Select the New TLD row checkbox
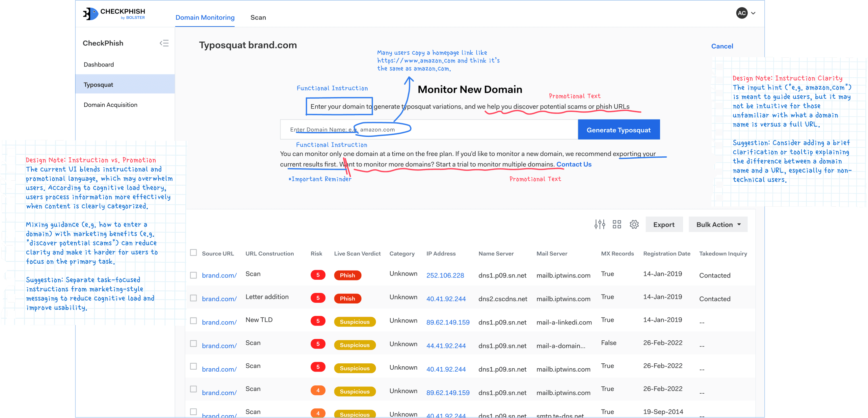Screen dimensions: 868x418 [x=194, y=321]
